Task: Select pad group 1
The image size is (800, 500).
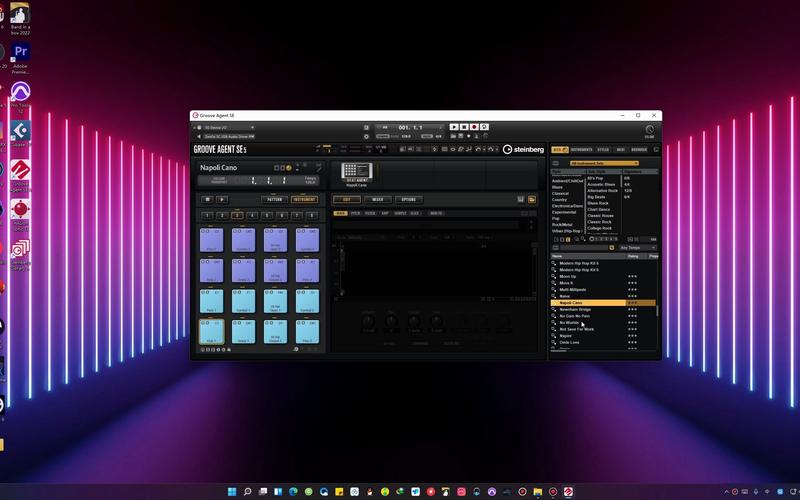Action: point(207,216)
